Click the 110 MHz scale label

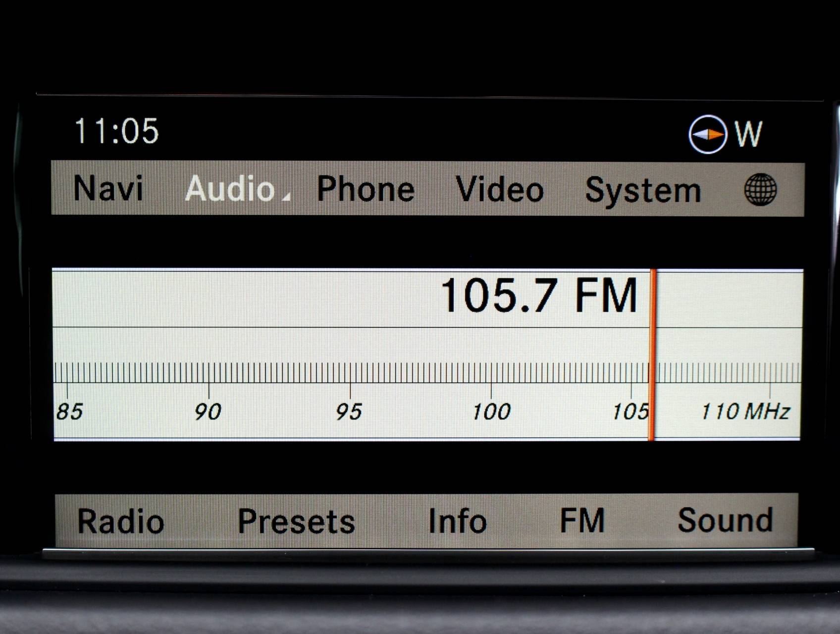point(745,412)
